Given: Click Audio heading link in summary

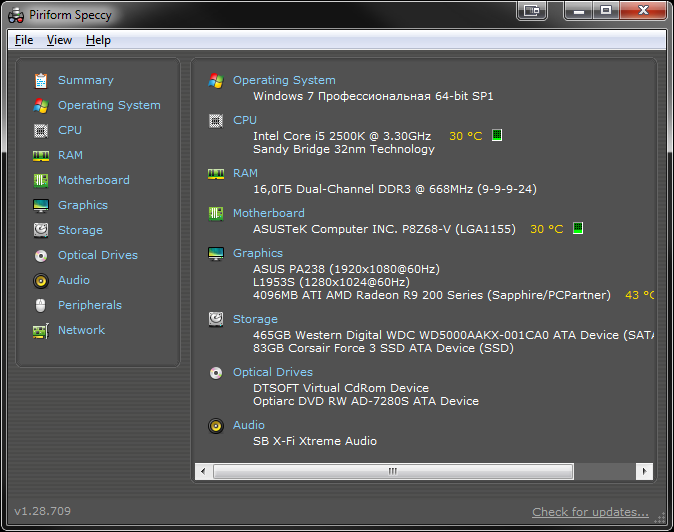Looking at the screenshot, I should [249, 425].
